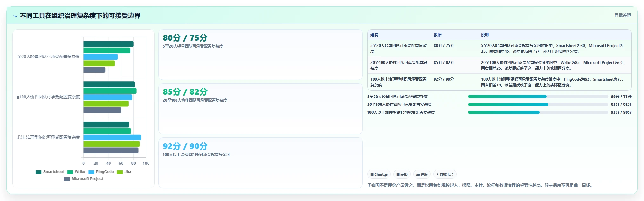Click the 20至100人协作团队 progress bar
The height and width of the screenshot is (201, 644).
(x=538, y=104)
